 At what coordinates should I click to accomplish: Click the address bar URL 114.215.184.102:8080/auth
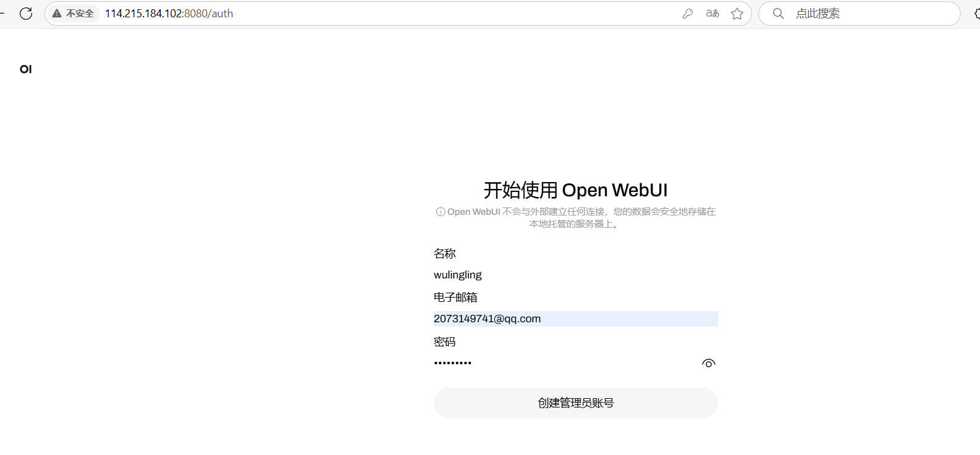click(x=169, y=14)
